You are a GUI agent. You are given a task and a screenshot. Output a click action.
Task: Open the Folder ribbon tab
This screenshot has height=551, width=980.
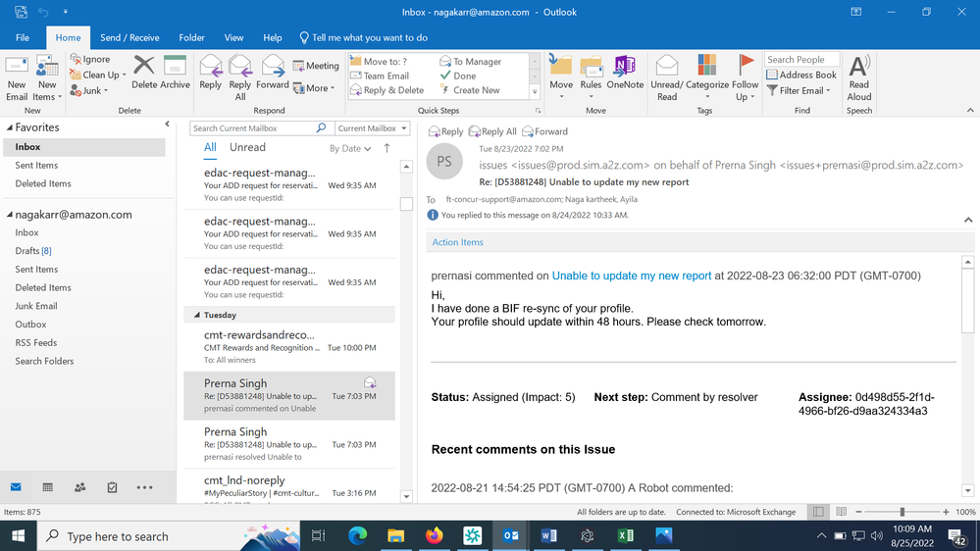click(191, 37)
